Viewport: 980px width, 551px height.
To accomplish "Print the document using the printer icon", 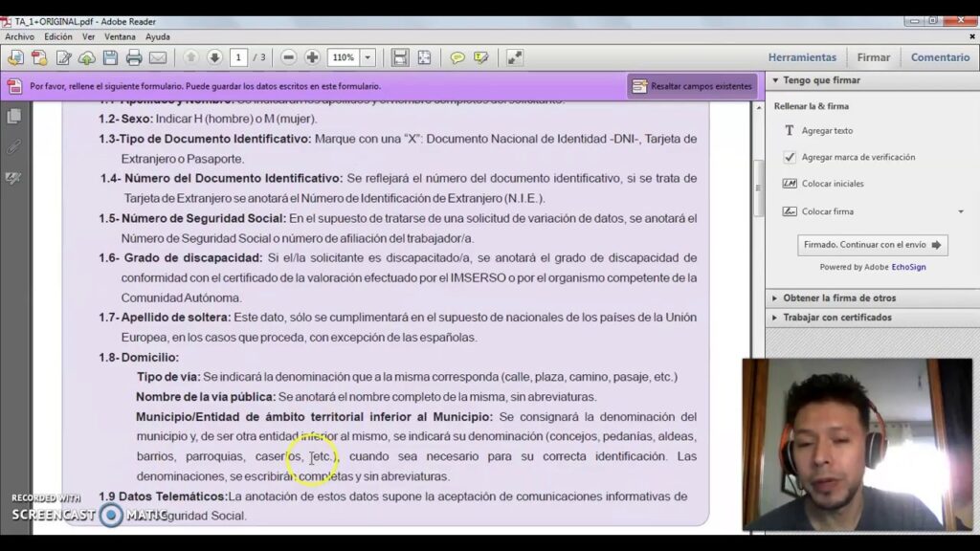I will coord(134,57).
